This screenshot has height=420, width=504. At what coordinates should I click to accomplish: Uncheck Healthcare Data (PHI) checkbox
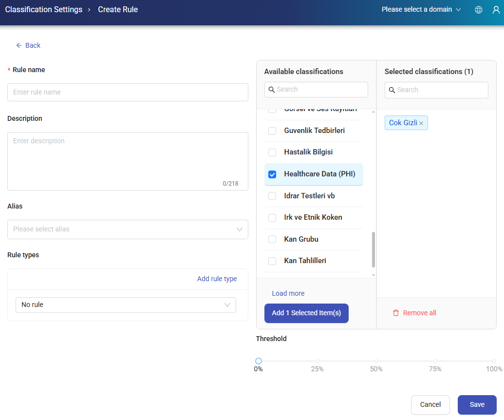[x=272, y=174]
